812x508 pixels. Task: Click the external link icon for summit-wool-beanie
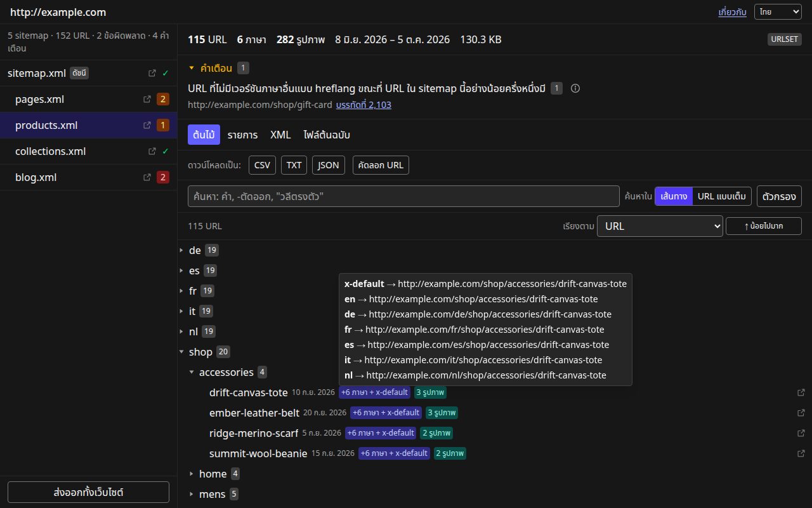tap(801, 453)
